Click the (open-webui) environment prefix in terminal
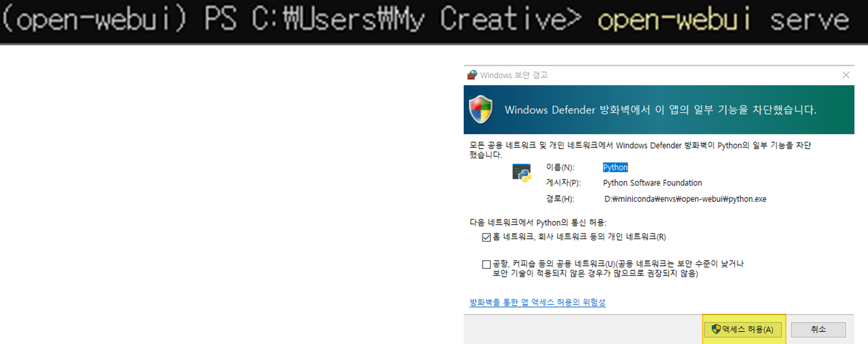The width and height of the screenshot is (868, 344). tap(94, 20)
